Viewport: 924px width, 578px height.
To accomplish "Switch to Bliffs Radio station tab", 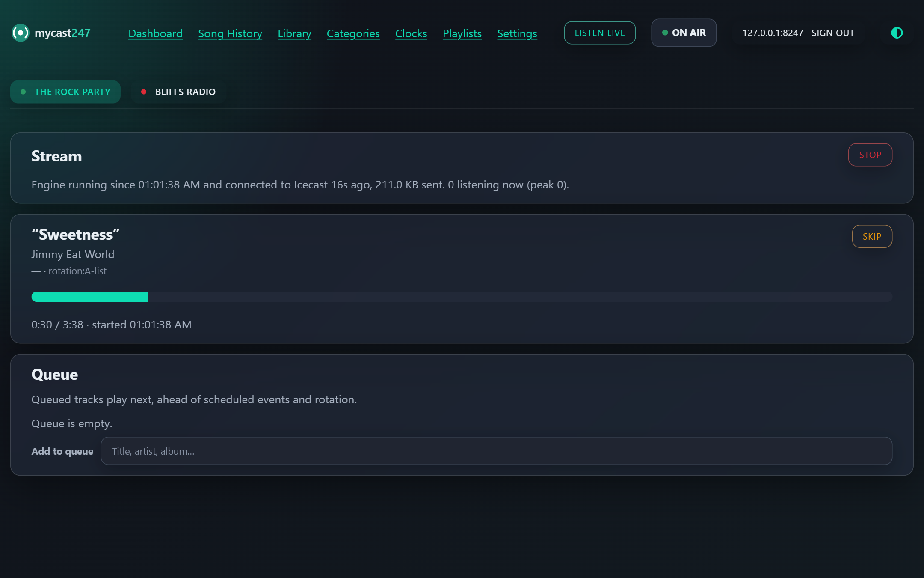I will tap(178, 92).
